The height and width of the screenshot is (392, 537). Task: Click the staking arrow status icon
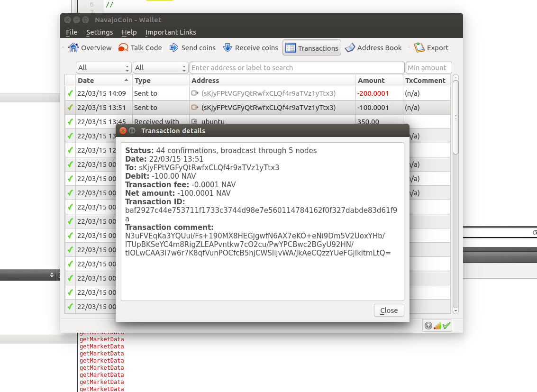(428, 326)
